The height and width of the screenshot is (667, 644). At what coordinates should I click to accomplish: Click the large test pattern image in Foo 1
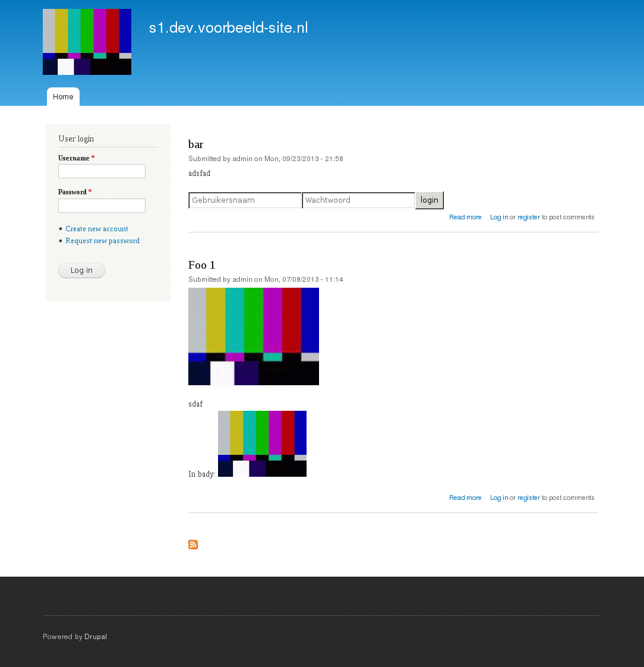click(253, 336)
